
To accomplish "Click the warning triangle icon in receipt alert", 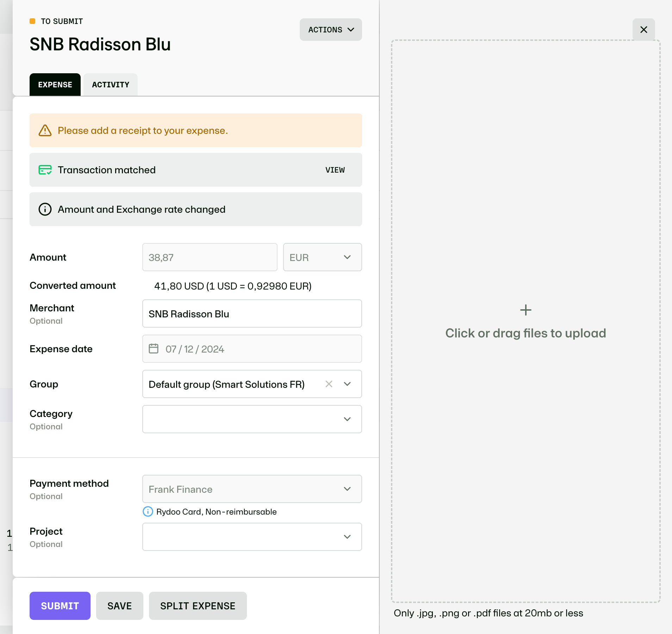I will (x=45, y=130).
